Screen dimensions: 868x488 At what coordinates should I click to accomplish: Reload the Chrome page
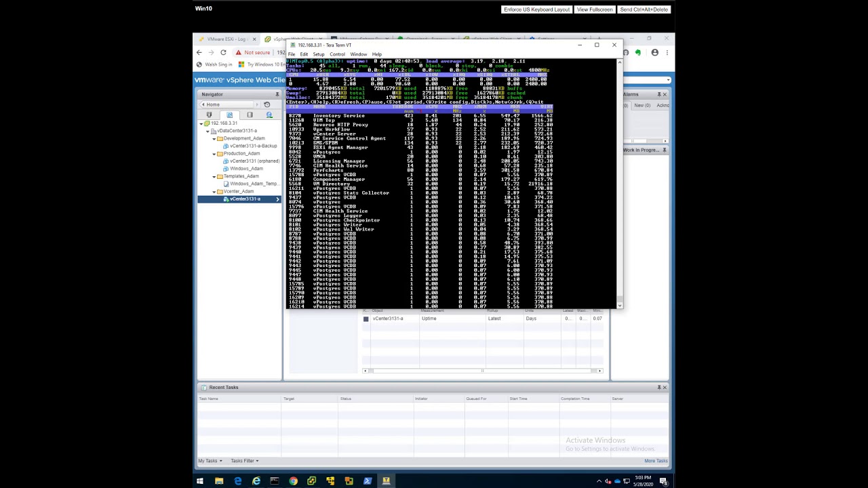click(223, 52)
